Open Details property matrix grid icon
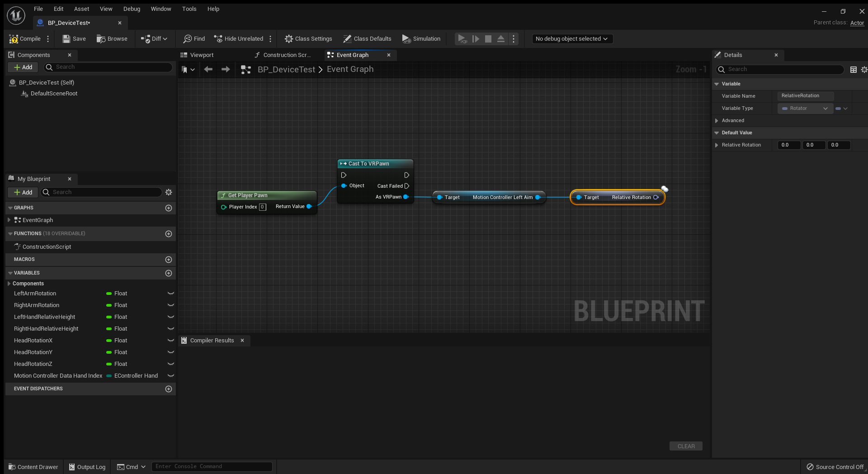This screenshot has height=474, width=868. click(x=854, y=70)
